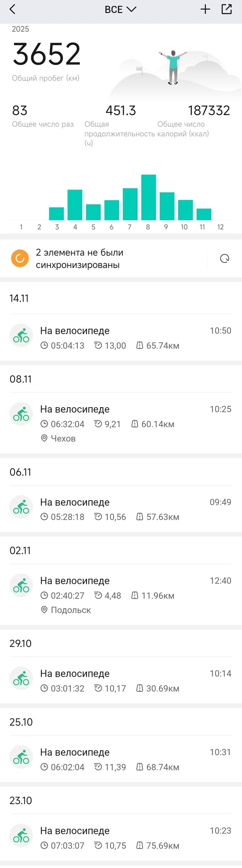Screen dimensions: 242x868
Task: Tap cycling icon for 29.10 ride
Action: coord(21,678)
